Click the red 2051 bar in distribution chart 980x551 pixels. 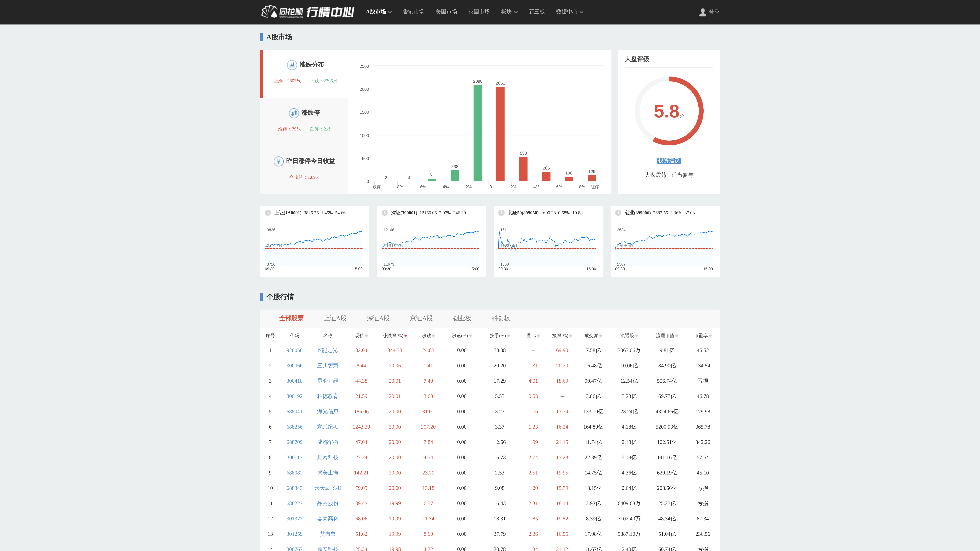point(500,134)
